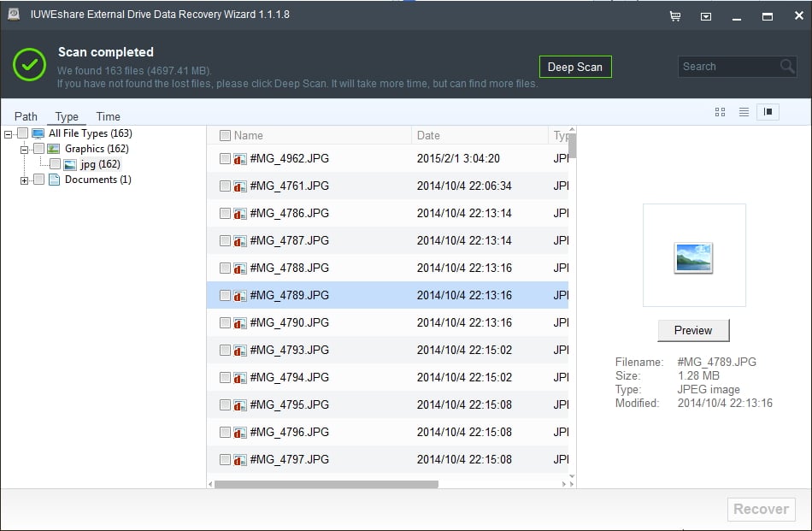
Task: Click file icon of #MG_4962.JPG
Action: 240,158
